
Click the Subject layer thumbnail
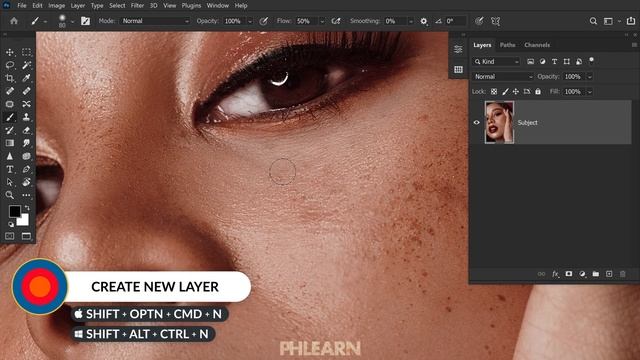(499, 122)
